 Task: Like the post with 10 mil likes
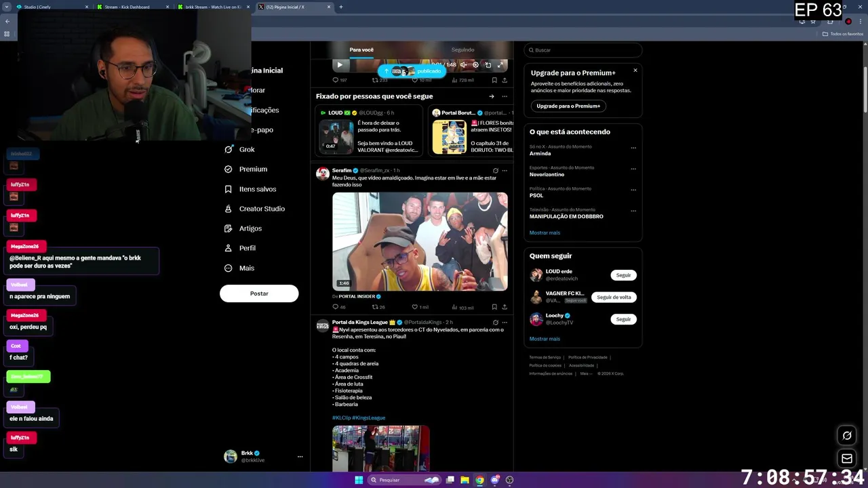pyautogui.click(x=421, y=80)
